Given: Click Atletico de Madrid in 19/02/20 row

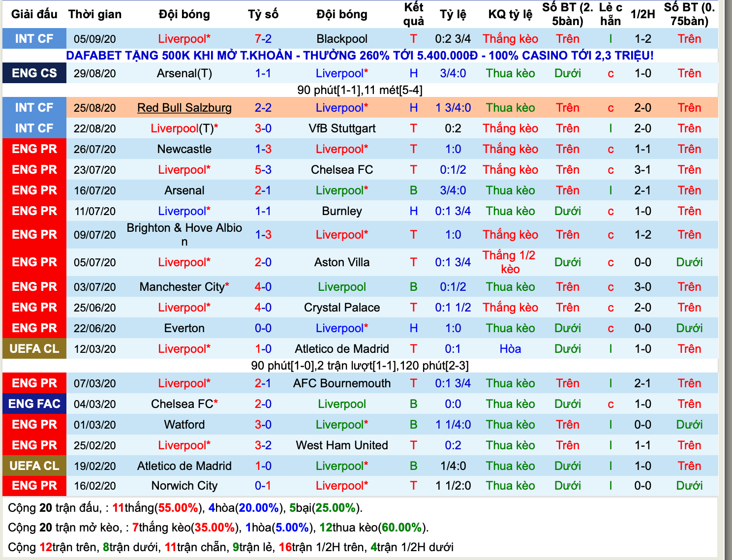Looking at the screenshot, I should [x=184, y=466].
